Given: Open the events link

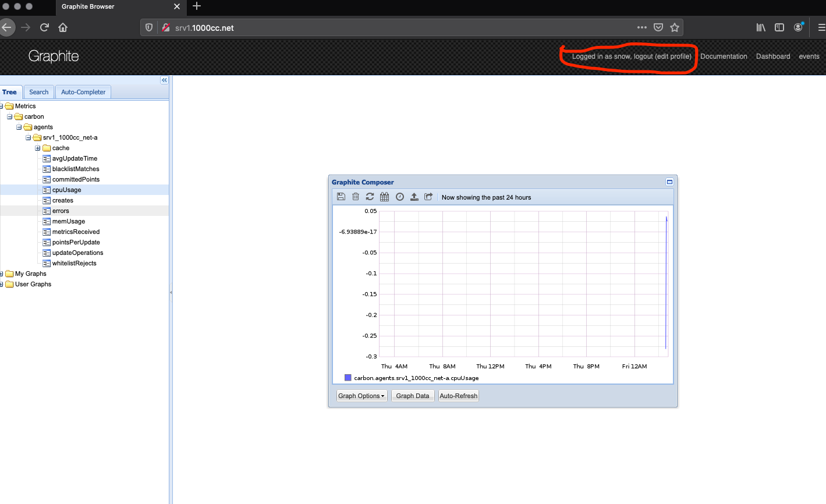Looking at the screenshot, I should 809,56.
